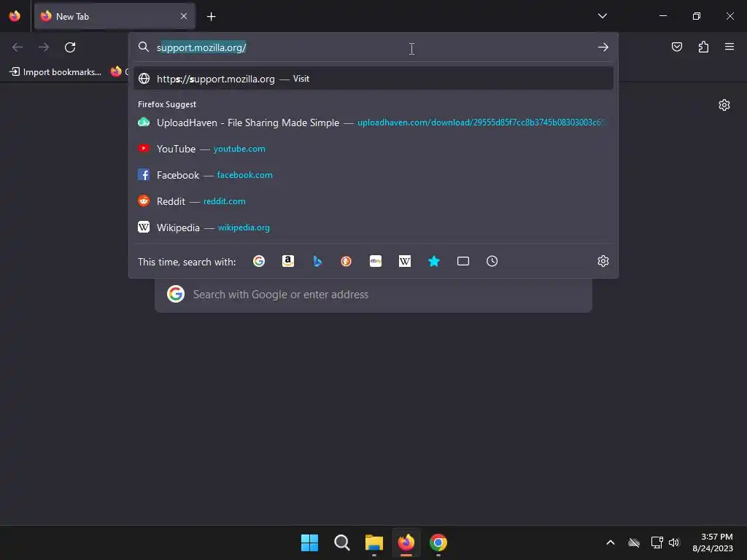Show hidden system tray icons
This screenshot has width=747, height=560.
(611, 542)
